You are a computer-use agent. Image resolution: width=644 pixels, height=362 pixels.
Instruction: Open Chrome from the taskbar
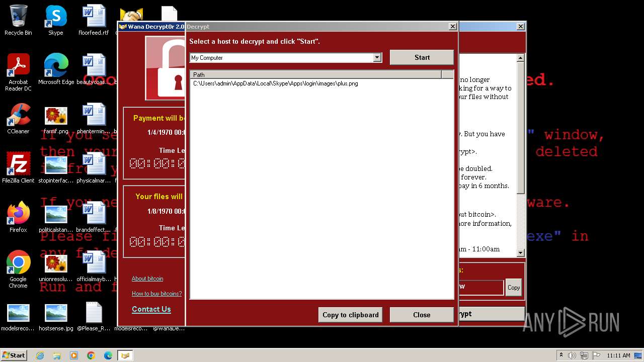pos(91,355)
